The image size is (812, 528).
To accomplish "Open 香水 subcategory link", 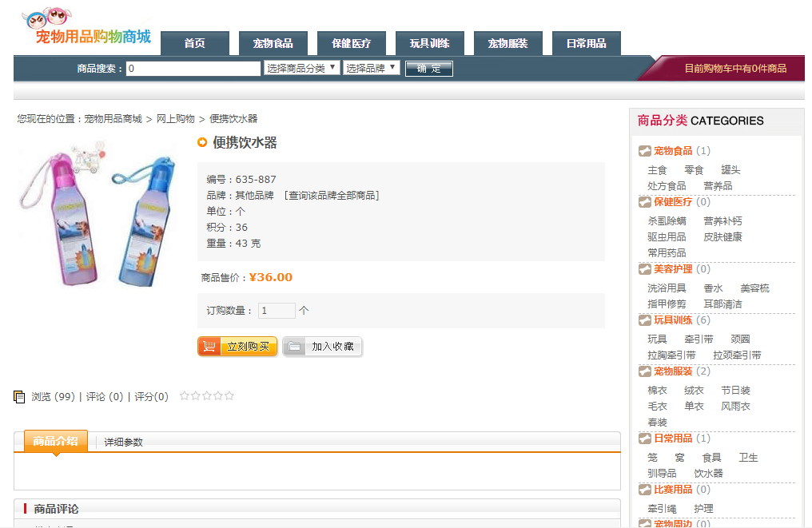I will 713,288.
